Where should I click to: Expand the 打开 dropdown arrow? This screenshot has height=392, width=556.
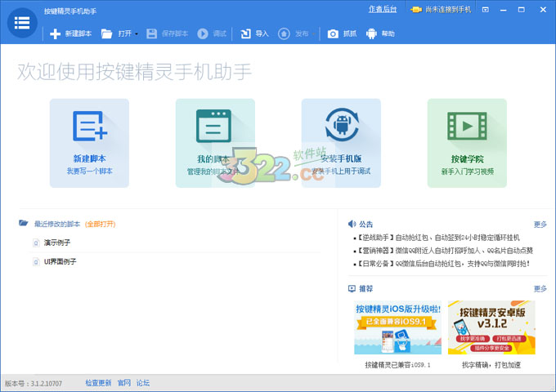coord(136,34)
